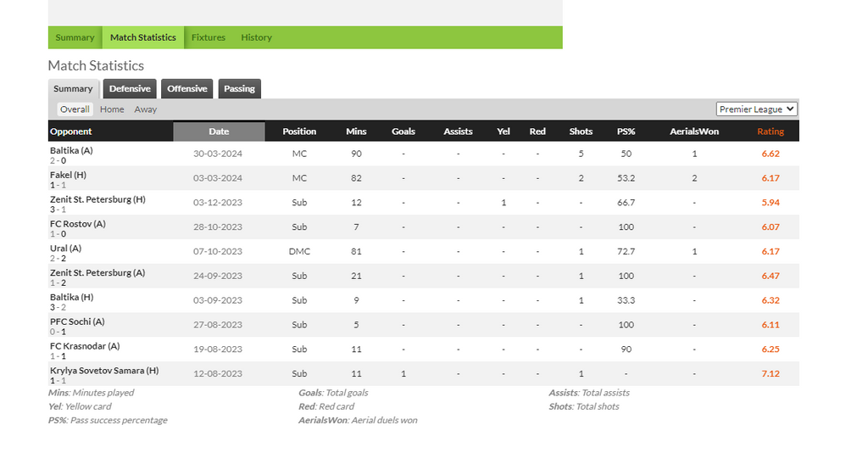Go to the History tab
The image size is (868, 453).
point(256,37)
